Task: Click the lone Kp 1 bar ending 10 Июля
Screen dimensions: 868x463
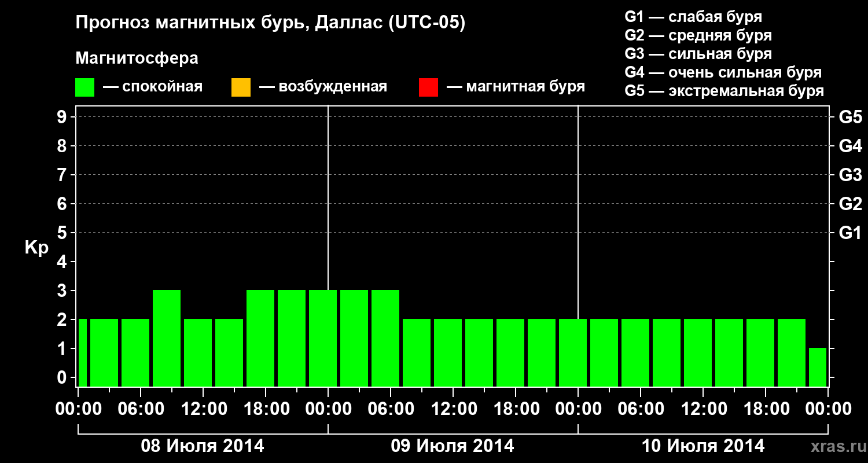Action: (818, 367)
